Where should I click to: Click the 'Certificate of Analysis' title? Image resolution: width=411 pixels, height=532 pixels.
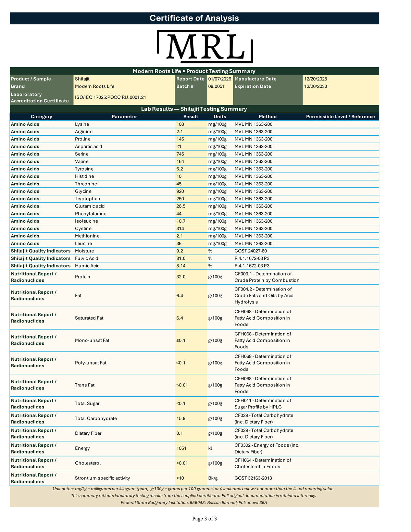(x=194, y=18)
